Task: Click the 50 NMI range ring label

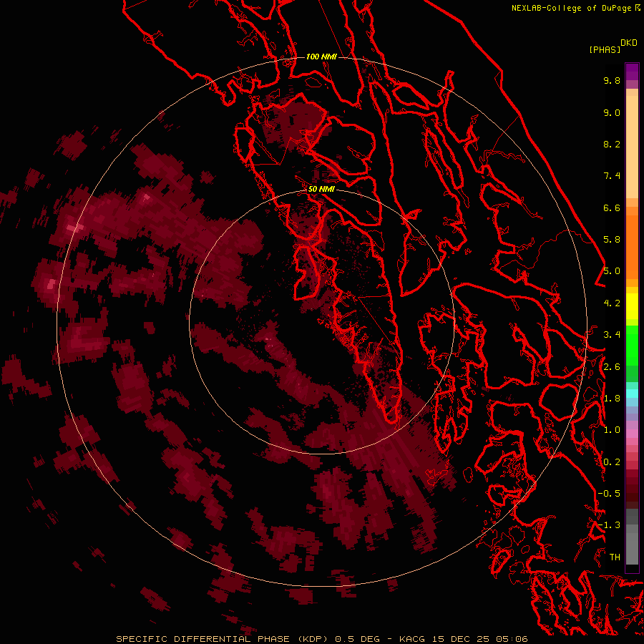Action: coord(321,189)
